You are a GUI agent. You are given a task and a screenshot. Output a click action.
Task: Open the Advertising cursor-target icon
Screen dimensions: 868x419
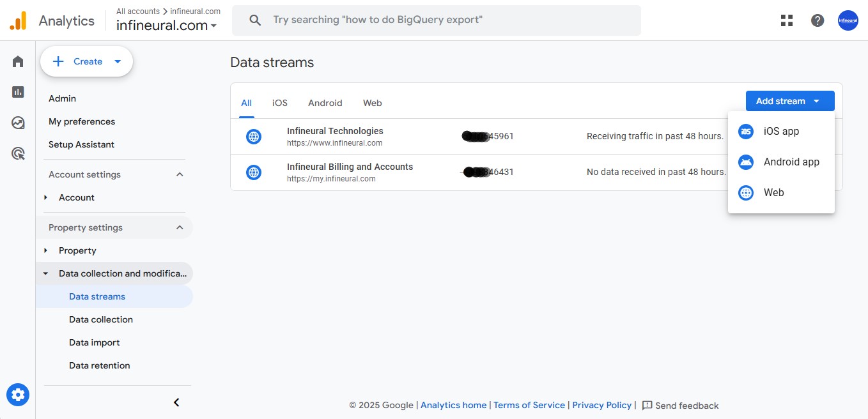18,153
